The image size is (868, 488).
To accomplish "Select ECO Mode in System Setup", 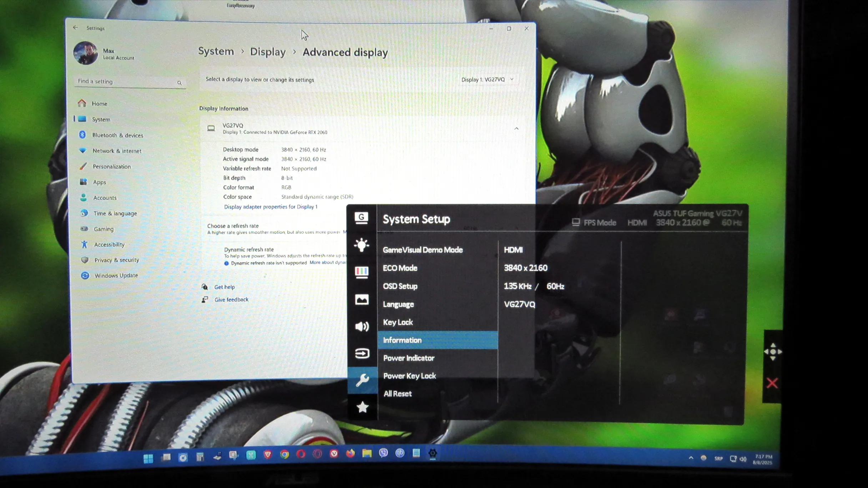I will point(400,268).
